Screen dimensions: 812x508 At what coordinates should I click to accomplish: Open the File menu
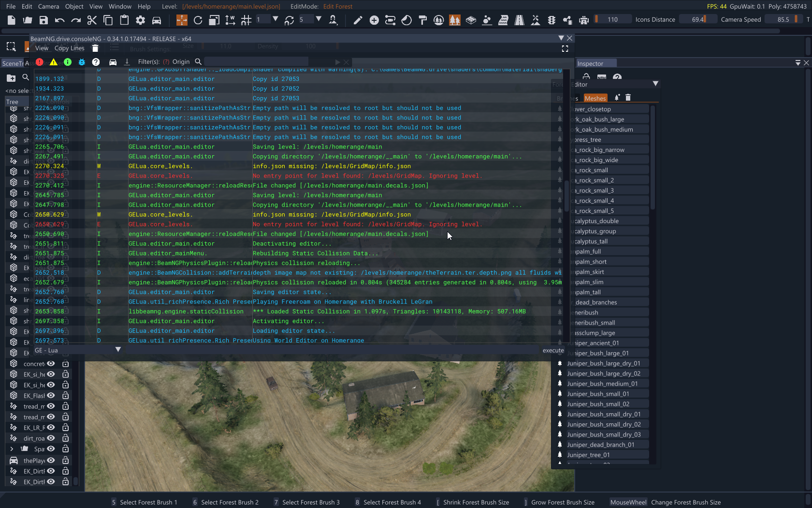pyautogui.click(x=11, y=6)
